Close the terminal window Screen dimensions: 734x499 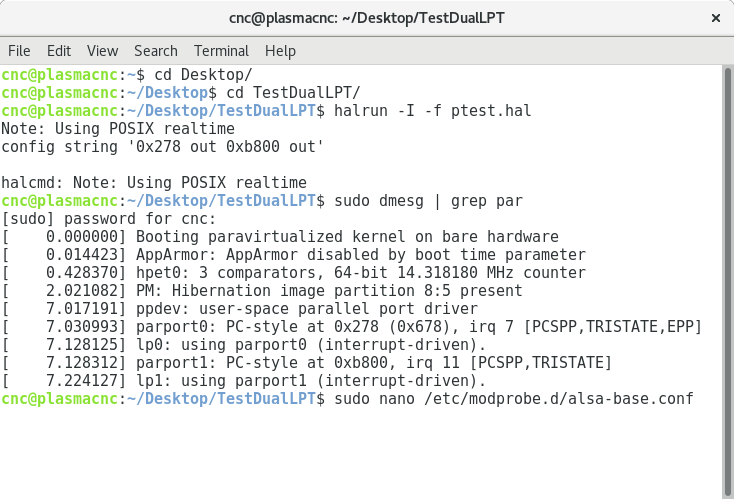pos(716,18)
